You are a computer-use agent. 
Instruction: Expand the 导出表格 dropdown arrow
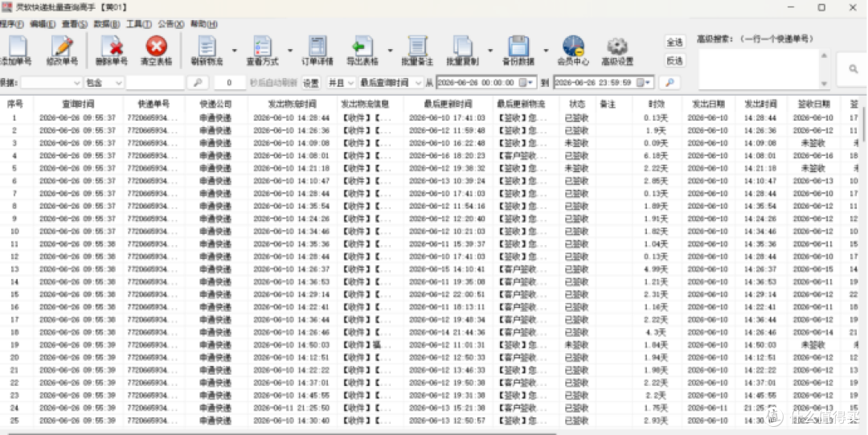pos(390,51)
